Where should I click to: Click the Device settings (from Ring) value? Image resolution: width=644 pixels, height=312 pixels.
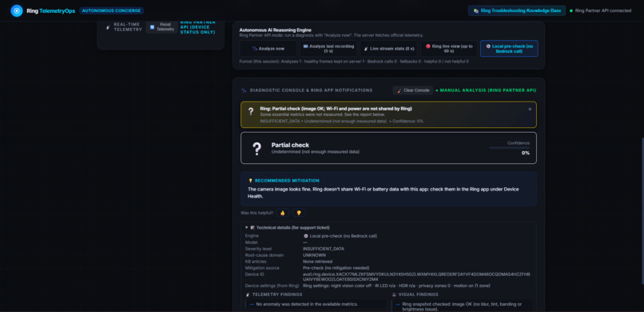point(396,286)
